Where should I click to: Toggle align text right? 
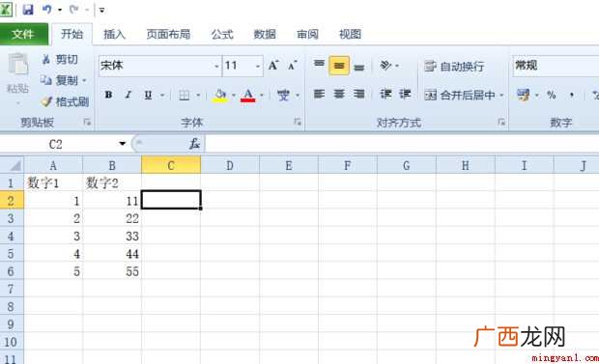tap(358, 94)
